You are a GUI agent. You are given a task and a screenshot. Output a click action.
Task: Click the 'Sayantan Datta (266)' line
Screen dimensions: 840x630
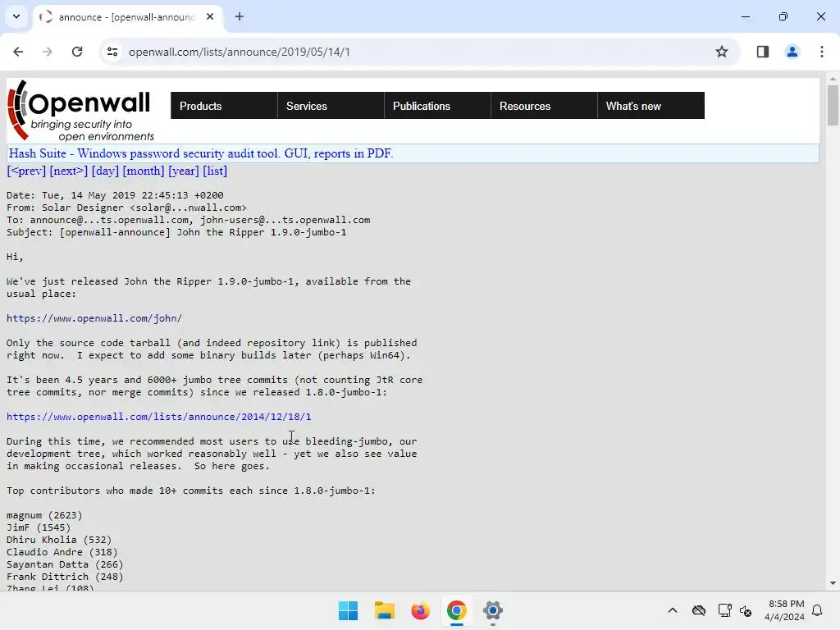click(65, 564)
